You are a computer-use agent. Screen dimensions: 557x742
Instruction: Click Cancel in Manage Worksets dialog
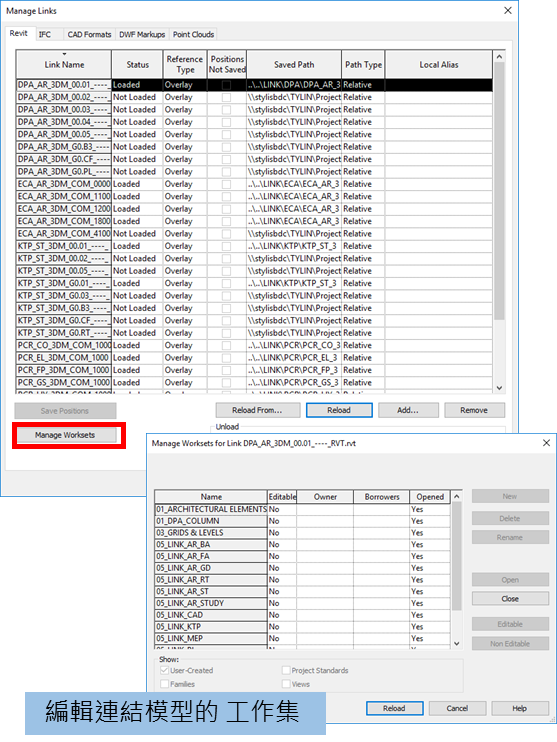tap(457, 708)
